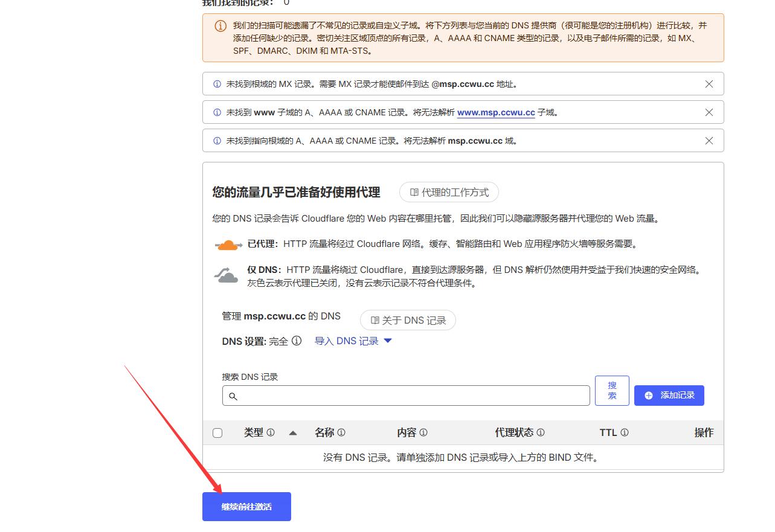Image resolution: width=775 pixels, height=532 pixels.
Task: Click info icon beside 类型 column header
Action: tap(271, 432)
